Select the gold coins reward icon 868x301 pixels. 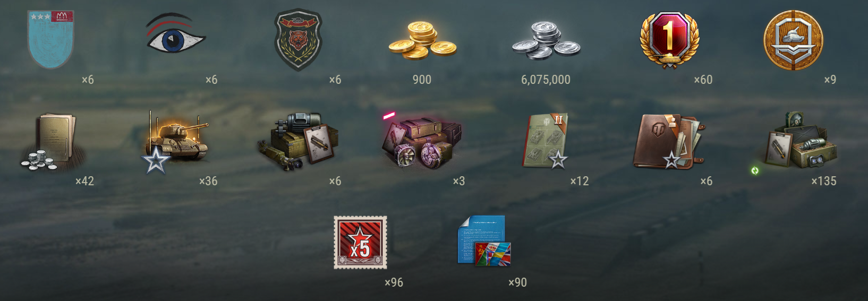422,40
